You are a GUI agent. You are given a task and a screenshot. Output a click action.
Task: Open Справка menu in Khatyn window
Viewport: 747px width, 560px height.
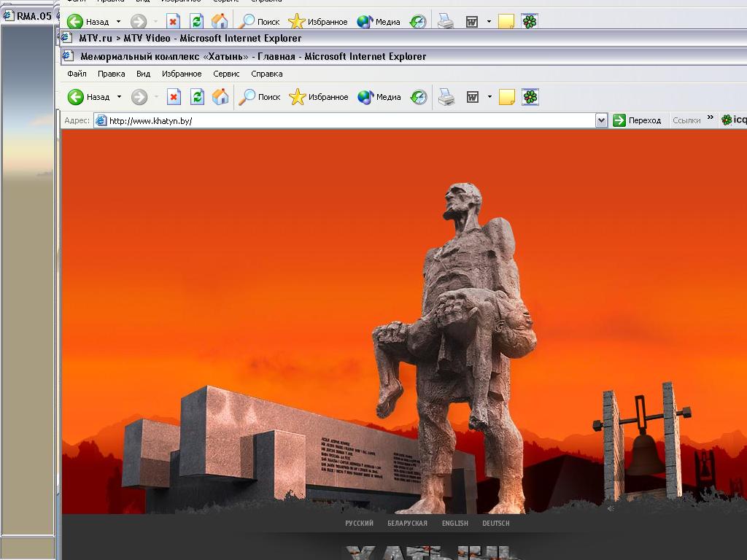tap(267, 74)
